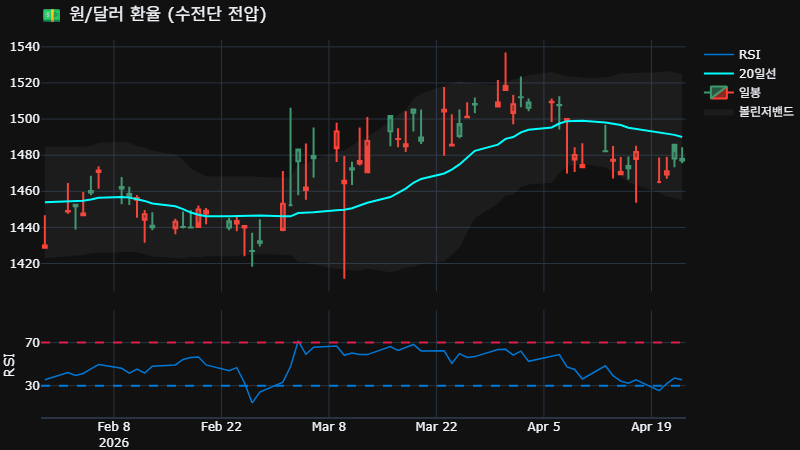This screenshot has width=800, height=450.
Task: Toggle the RSI legend entry
Action: pos(733,55)
